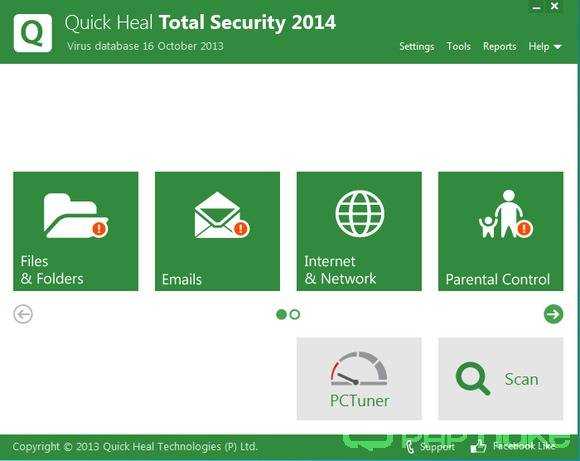
Task: Open the Parental Control tile
Action: (501, 231)
